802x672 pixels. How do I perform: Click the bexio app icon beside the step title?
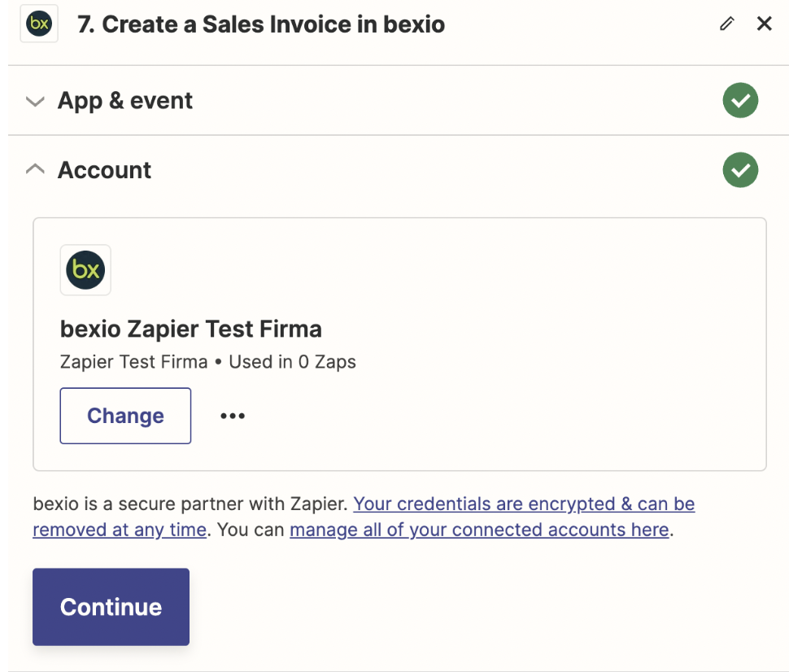(38, 24)
